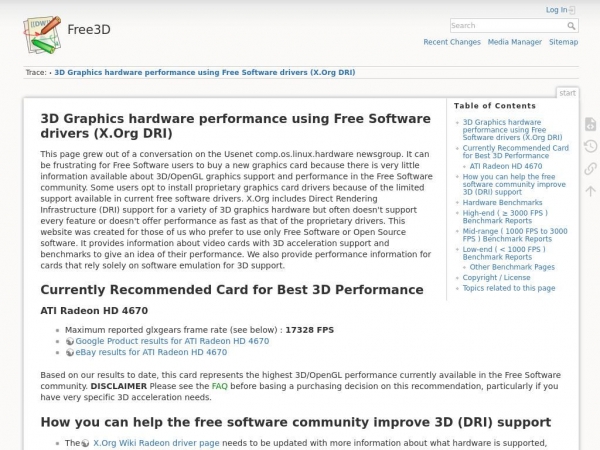Jump to Copyright / License in contents

pyautogui.click(x=496, y=277)
